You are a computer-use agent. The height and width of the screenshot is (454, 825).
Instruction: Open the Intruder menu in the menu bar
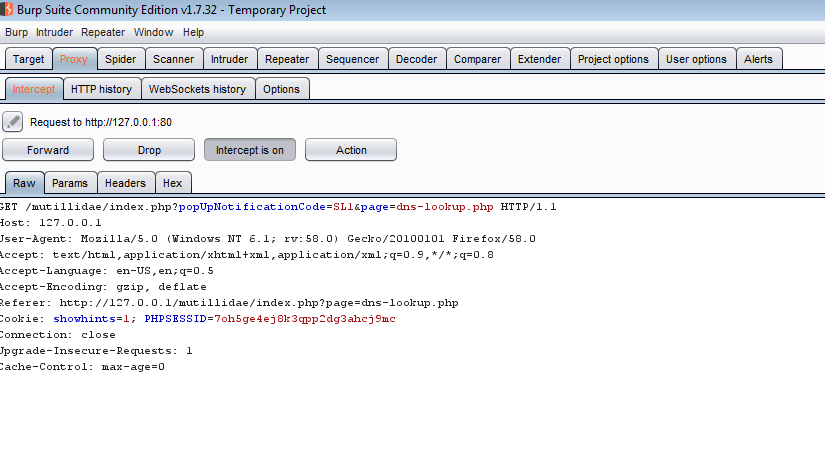(x=54, y=33)
